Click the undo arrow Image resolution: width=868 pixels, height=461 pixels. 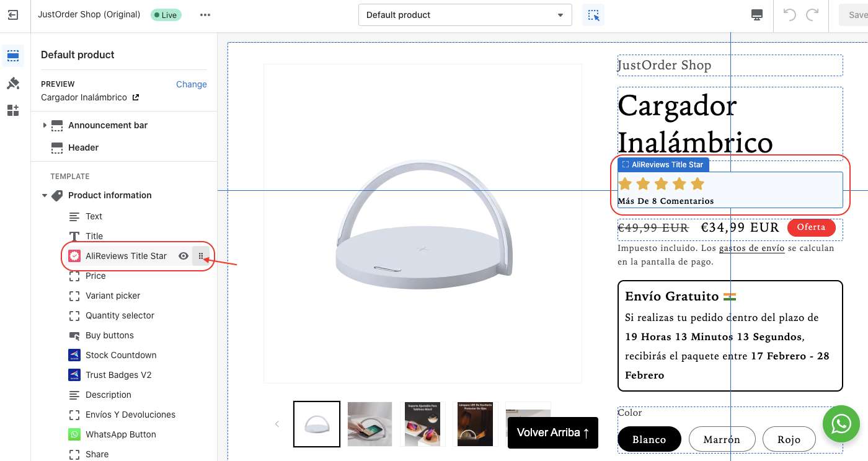click(x=789, y=15)
